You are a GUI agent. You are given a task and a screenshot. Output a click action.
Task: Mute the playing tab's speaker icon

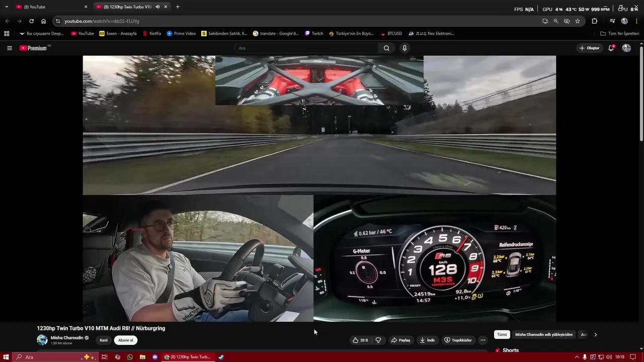[157, 7]
